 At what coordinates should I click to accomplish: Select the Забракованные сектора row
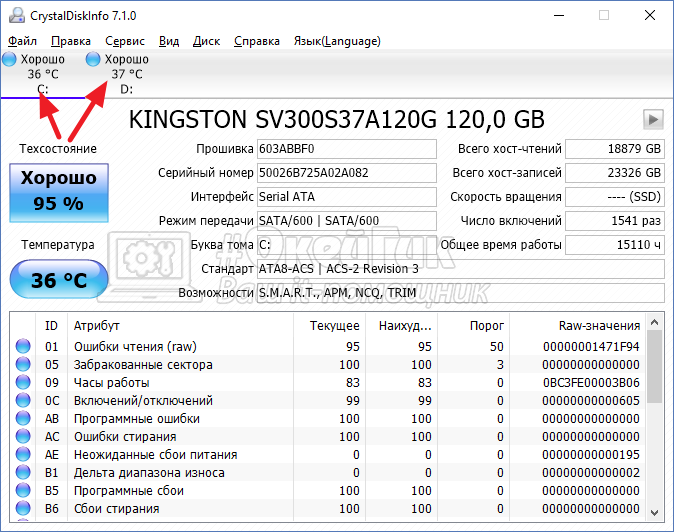pos(328,364)
